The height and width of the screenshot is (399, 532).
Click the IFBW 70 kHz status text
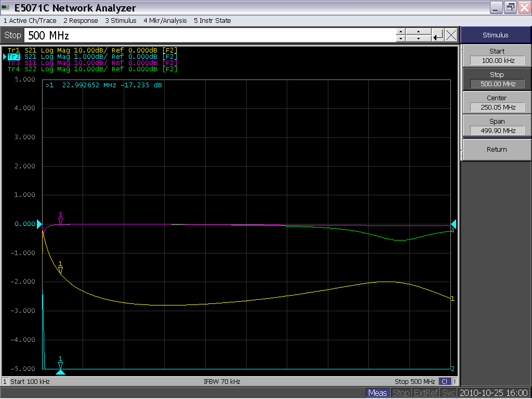[222, 382]
